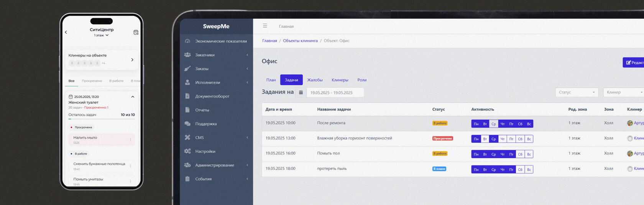
Task: Tap the calendar search icon on the phone
Action: click(x=136, y=32)
